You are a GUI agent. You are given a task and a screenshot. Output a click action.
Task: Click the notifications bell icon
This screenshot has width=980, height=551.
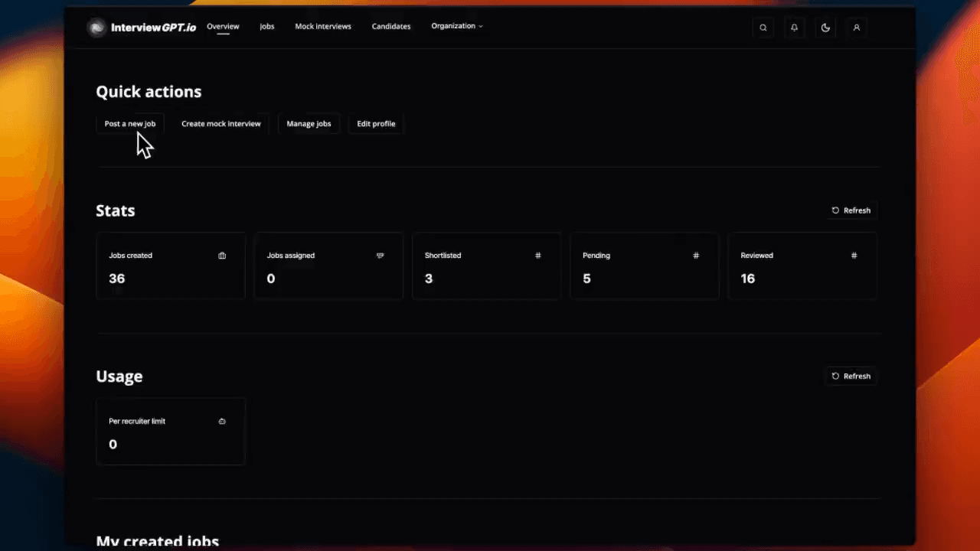click(794, 28)
